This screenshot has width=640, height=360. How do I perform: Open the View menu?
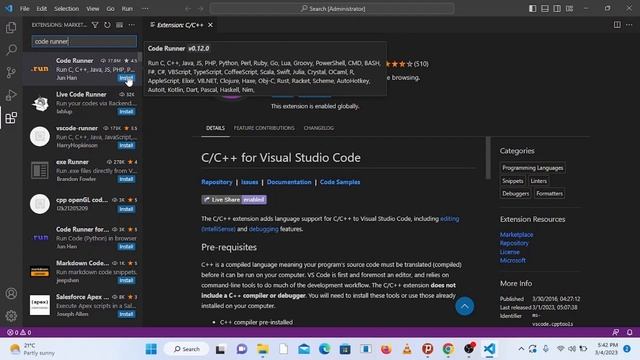[93, 8]
